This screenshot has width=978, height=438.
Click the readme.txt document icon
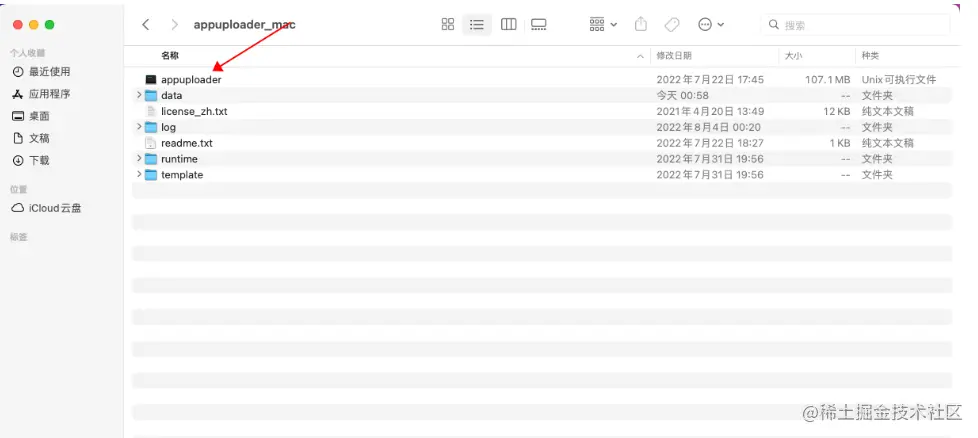pyautogui.click(x=150, y=143)
